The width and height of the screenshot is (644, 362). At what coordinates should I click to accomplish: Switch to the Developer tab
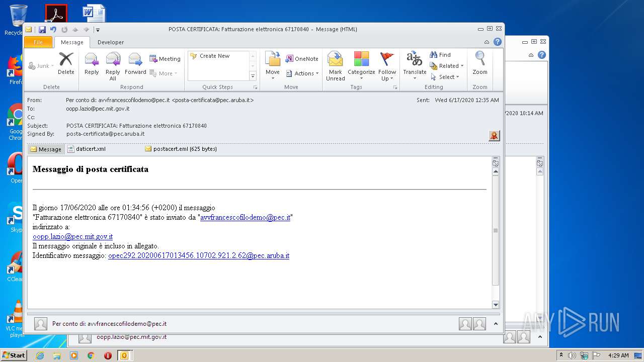[111, 42]
